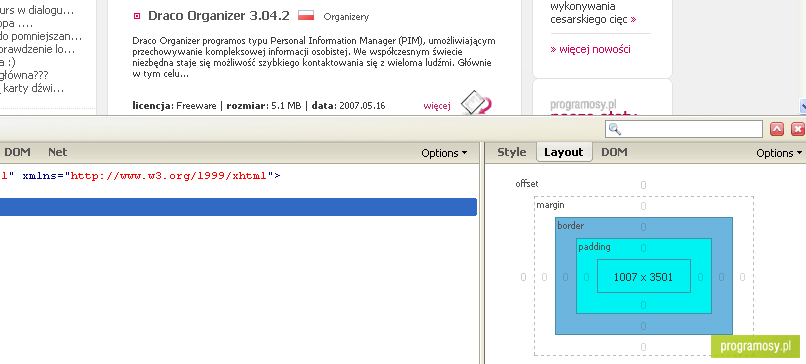Click the programosy.pl green watermark logo
This screenshot has height=364, width=806.
(755, 346)
